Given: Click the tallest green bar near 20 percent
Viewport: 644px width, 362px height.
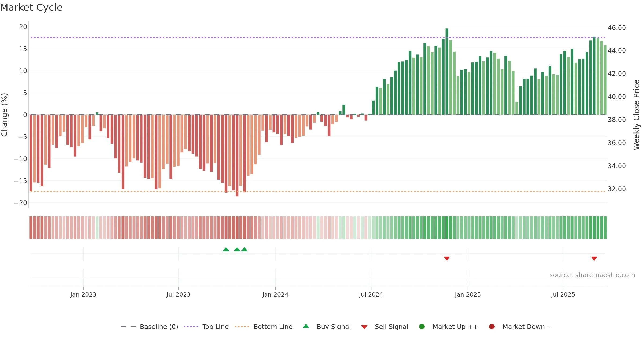Looking at the screenshot, I should (447, 72).
